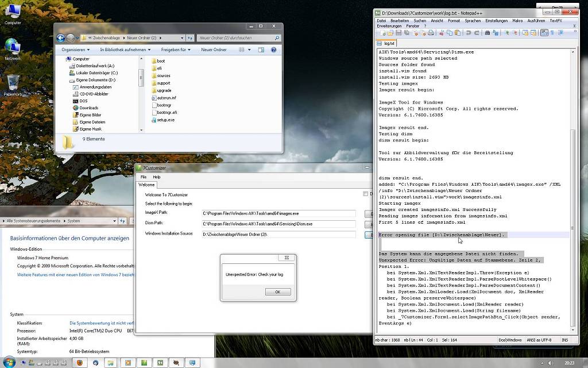Click the Explorer search box
588x368 pixels.
pos(239,38)
